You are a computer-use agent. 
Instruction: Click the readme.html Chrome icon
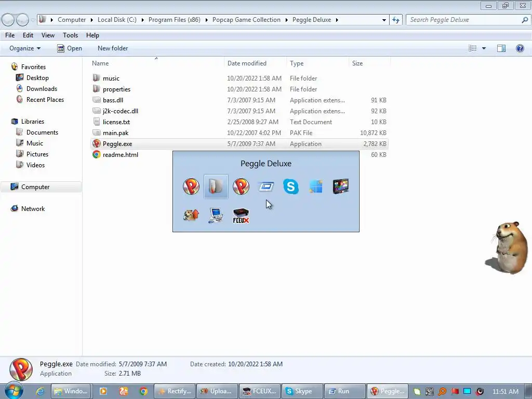click(x=97, y=154)
